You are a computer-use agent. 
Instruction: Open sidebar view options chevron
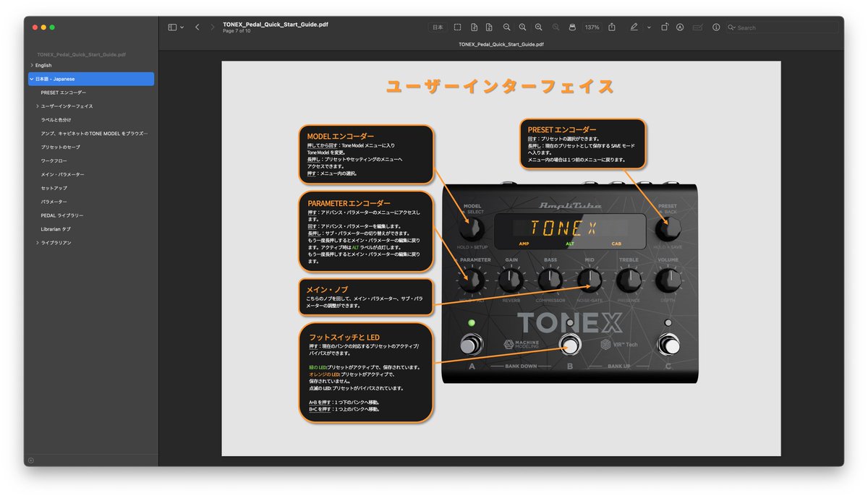pyautogui.click(x=182, y=27)
